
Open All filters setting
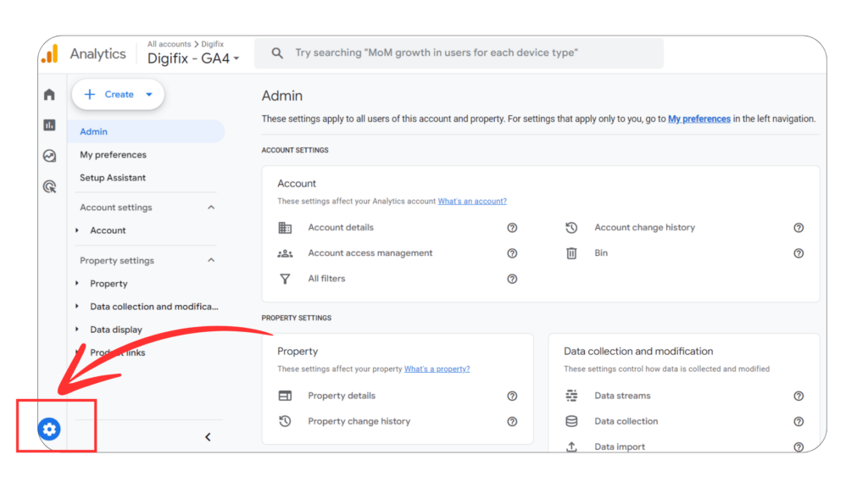tap(326, 279)
